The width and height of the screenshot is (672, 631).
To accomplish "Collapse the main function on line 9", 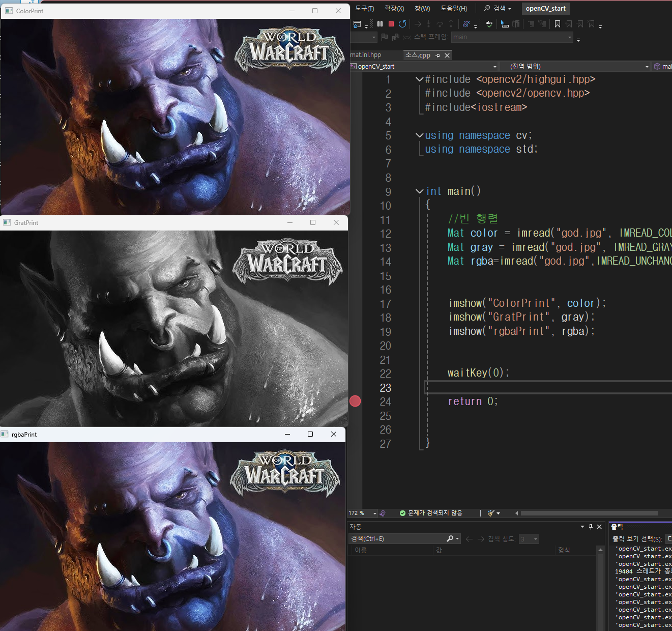I will coord(420,191).
